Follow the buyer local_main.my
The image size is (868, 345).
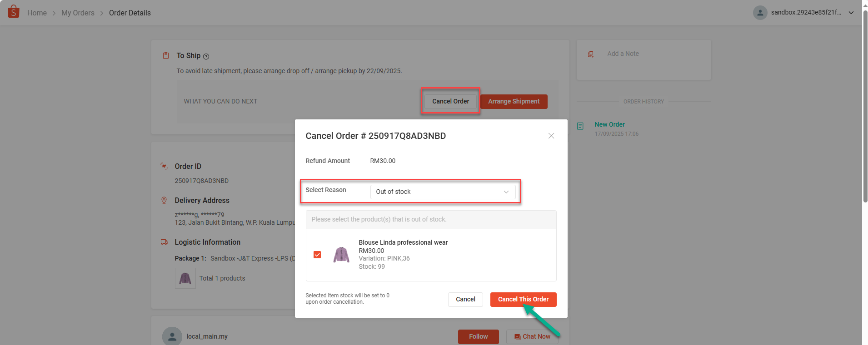click(478, 336)
